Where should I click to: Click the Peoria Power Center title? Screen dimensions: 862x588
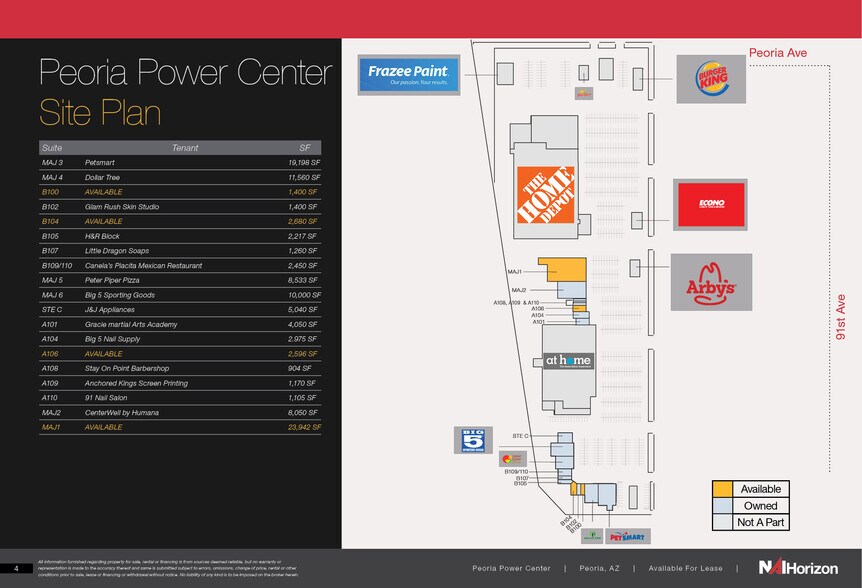point(186,73)
